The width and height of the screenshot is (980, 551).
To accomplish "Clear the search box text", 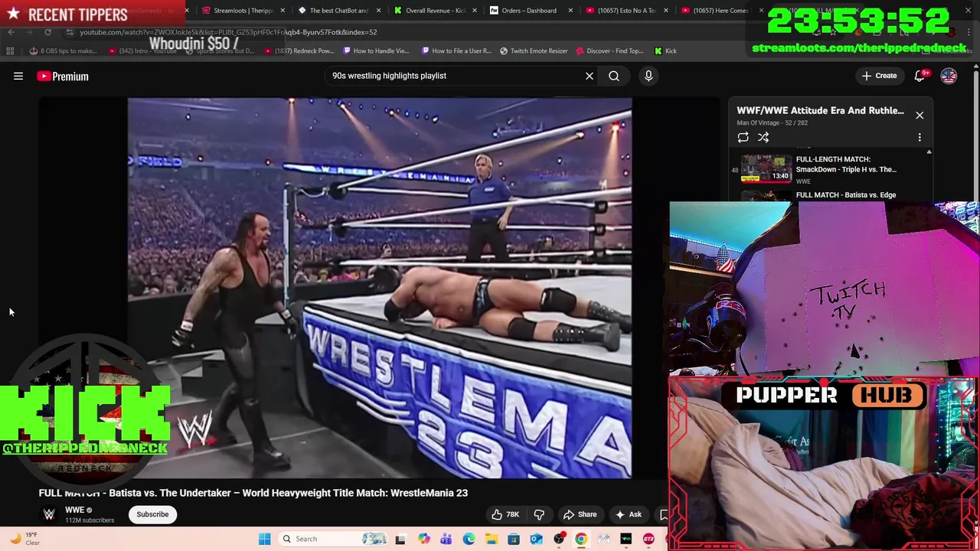I will tap(590, 76).
